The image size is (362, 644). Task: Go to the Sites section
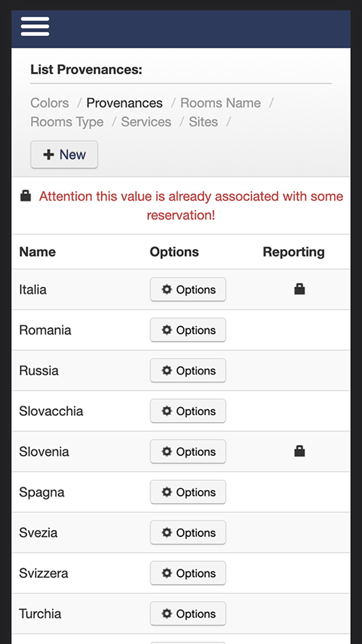tap(203, 122)
